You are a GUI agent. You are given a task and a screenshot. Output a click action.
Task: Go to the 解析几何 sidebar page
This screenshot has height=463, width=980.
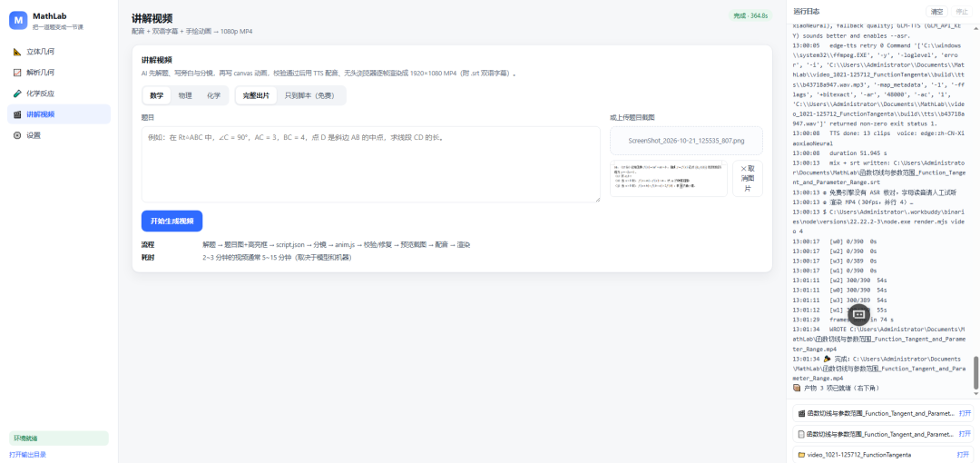click(x=59, y=73)
